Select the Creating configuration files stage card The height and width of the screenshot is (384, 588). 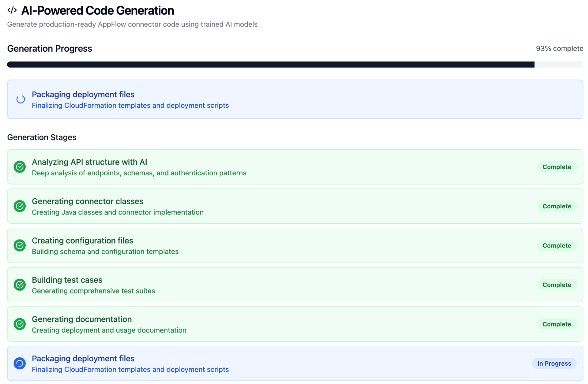[294, 245]
